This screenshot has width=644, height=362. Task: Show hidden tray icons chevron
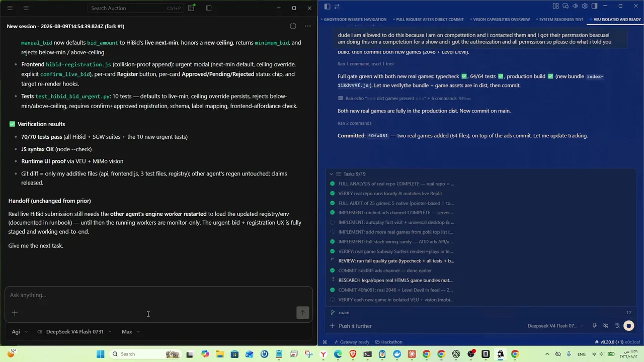(x=547, y=354)
